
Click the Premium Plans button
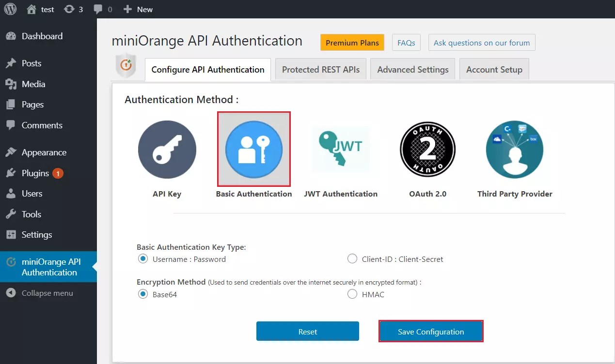point(352,43)
